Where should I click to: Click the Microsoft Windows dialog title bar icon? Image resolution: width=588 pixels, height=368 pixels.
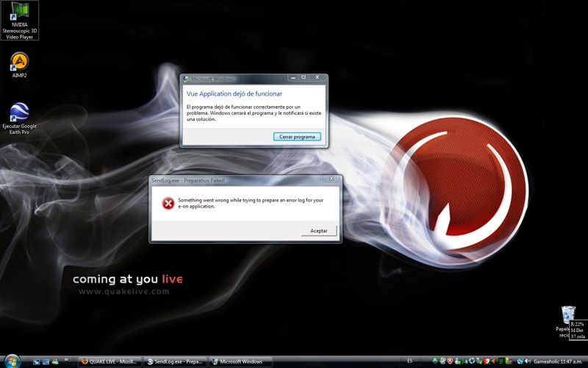(185, 79)
